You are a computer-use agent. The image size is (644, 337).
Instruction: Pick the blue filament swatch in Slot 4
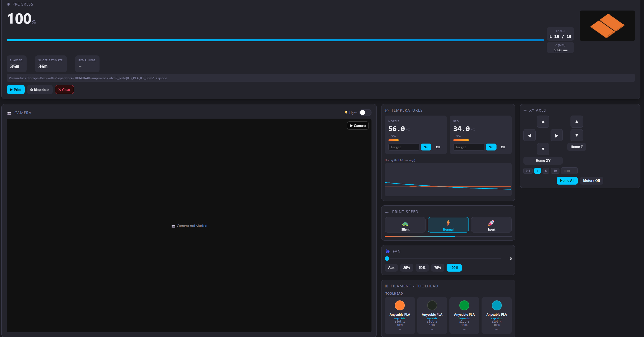click(x=497, y=305)
